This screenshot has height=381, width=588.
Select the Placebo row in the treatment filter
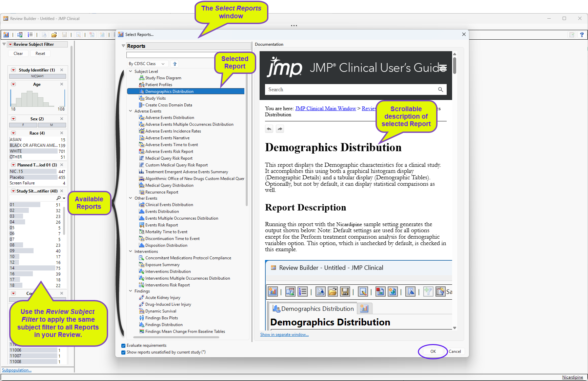coord(37,177)
